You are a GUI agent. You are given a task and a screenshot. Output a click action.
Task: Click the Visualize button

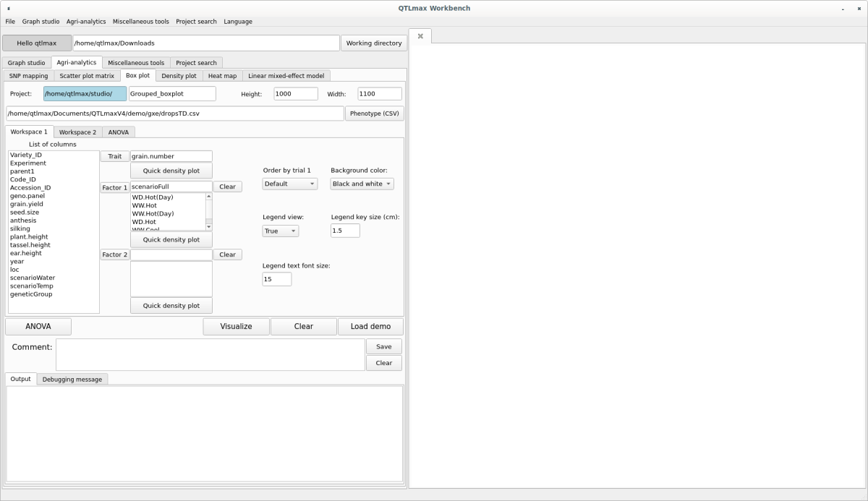[236, 327]
